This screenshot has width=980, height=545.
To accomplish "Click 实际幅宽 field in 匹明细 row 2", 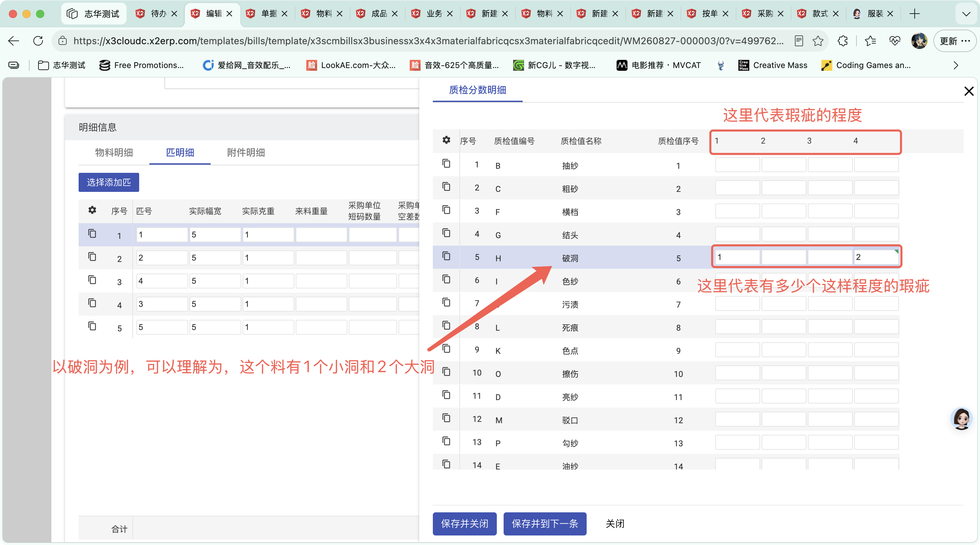I will (x=215, y=258).
